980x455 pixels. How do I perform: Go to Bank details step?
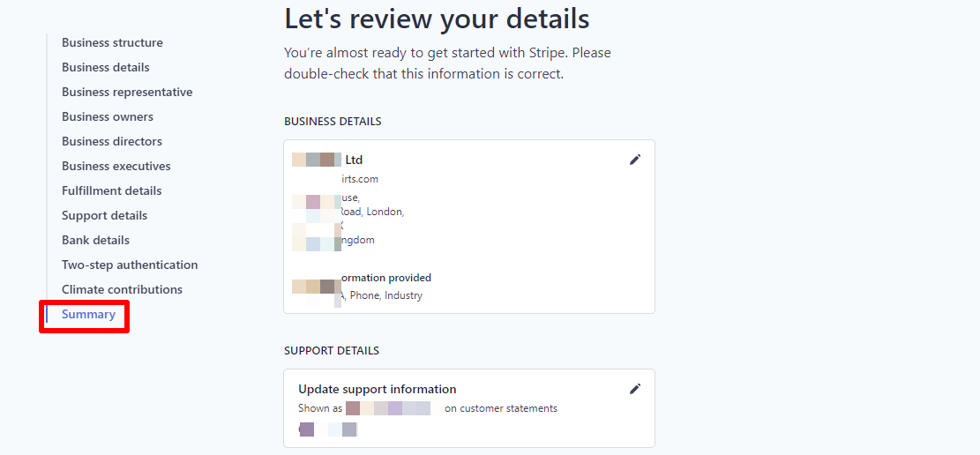95,240
